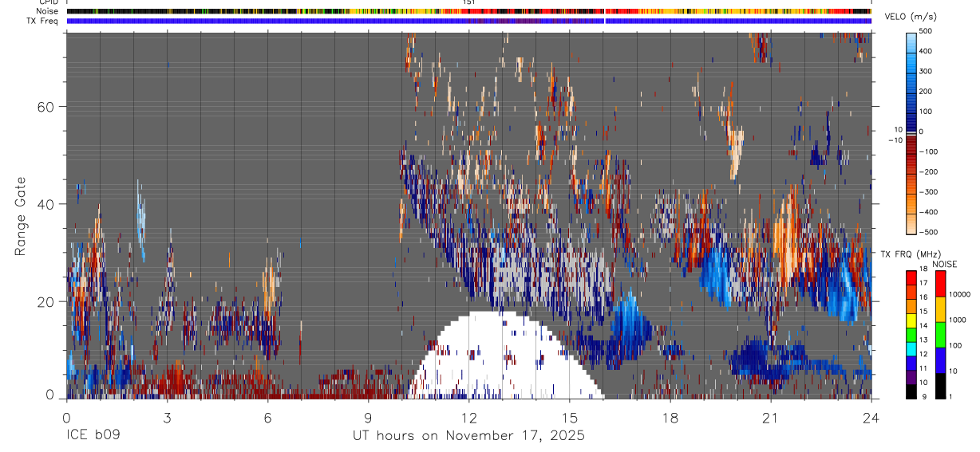Click the red top segment of TX FRQ colorbar
Viewport: 980px width, 452px height.
point(911,278)
